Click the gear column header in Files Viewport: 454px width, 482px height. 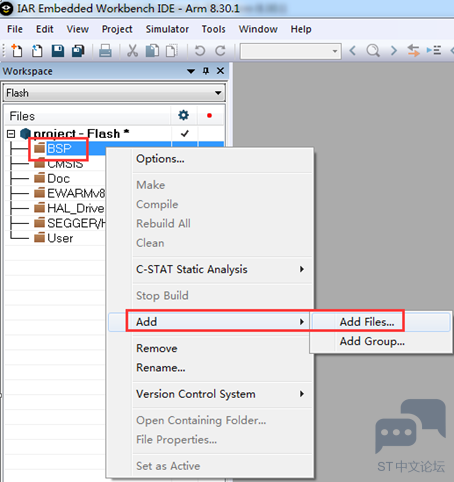183,115
